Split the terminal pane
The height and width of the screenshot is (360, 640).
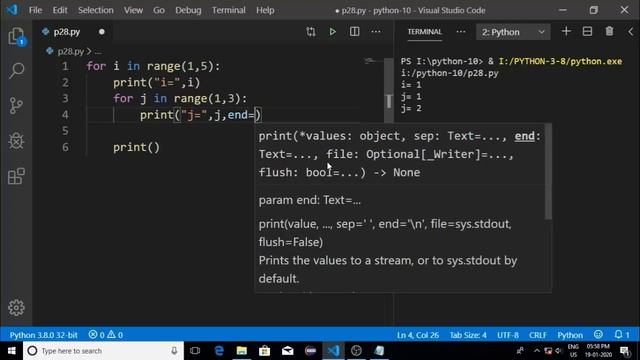(587, 31)
